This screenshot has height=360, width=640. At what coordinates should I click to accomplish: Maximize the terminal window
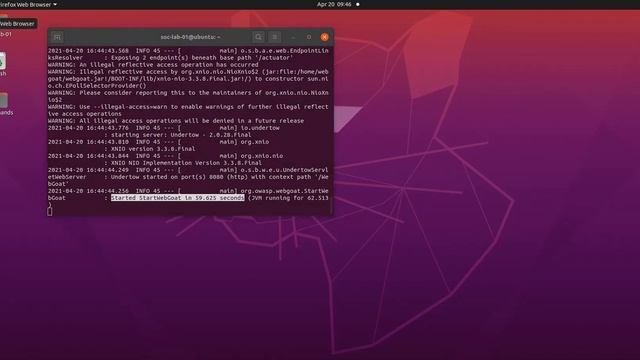309,37
